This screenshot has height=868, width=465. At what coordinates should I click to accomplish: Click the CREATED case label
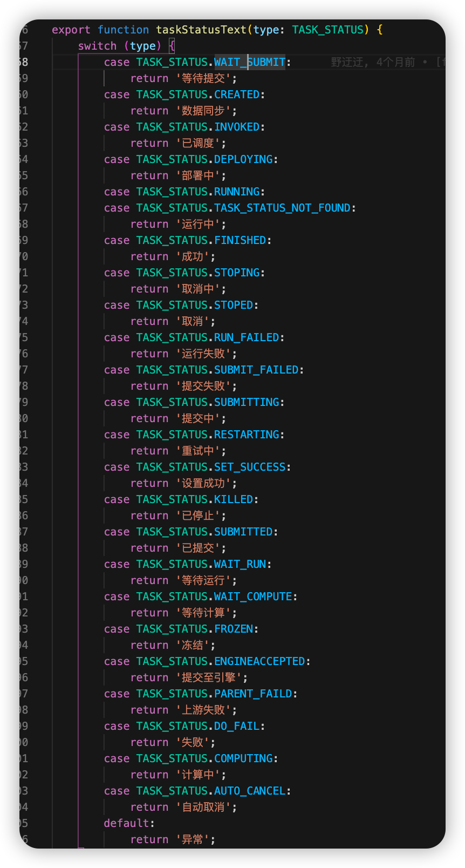pyautogui.click(x=237, y=94)
